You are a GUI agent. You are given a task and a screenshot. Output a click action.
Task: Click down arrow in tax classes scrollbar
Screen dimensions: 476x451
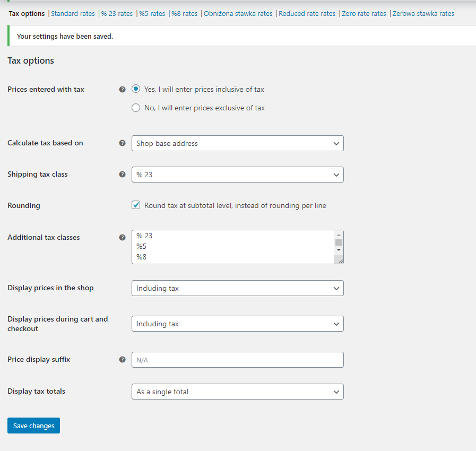339,250
